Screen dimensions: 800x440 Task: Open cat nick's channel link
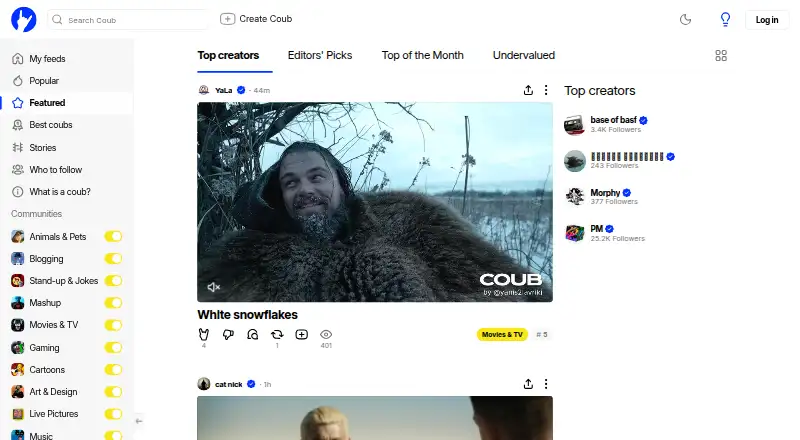pyautogui.click(x=229, y=384)
